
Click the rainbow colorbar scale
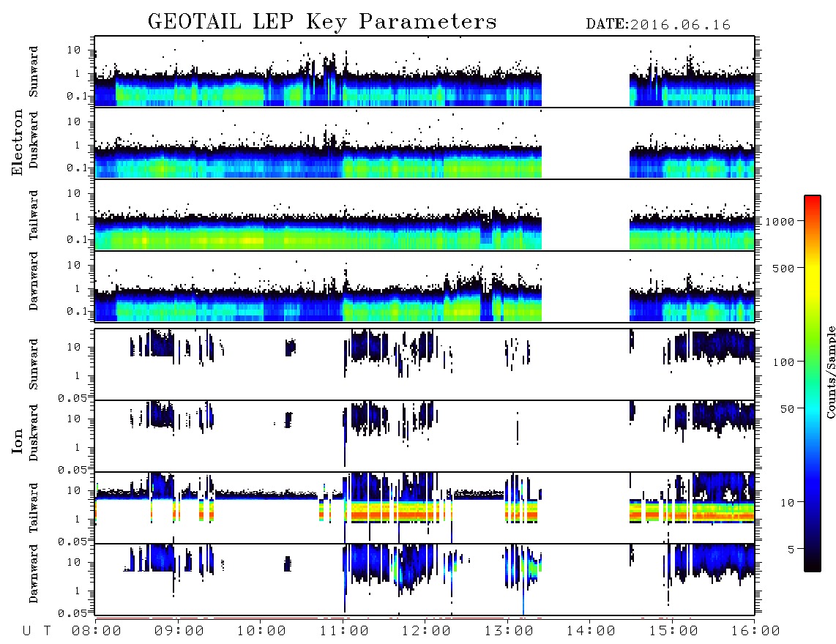coord(813,383)
